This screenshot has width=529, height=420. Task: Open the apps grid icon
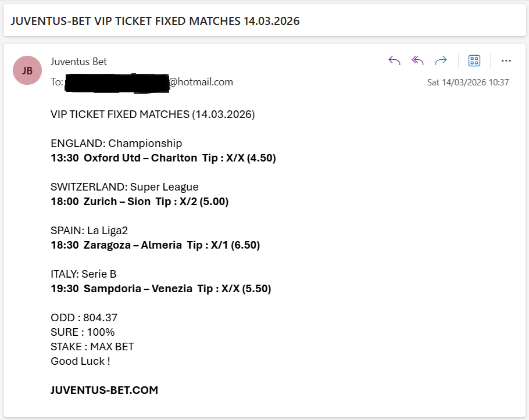pyautogui.click(x=474, y=60)
